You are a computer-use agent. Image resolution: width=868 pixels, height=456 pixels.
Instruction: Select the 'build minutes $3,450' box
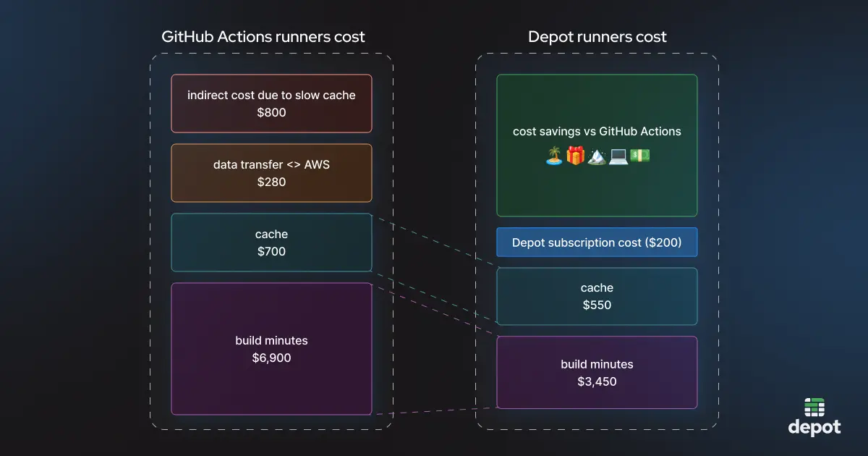pos(597,372)
